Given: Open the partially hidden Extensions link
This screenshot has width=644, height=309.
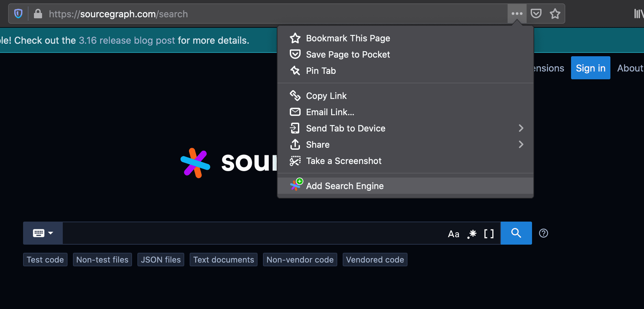Looking at the screenshot, I should 549,68.
